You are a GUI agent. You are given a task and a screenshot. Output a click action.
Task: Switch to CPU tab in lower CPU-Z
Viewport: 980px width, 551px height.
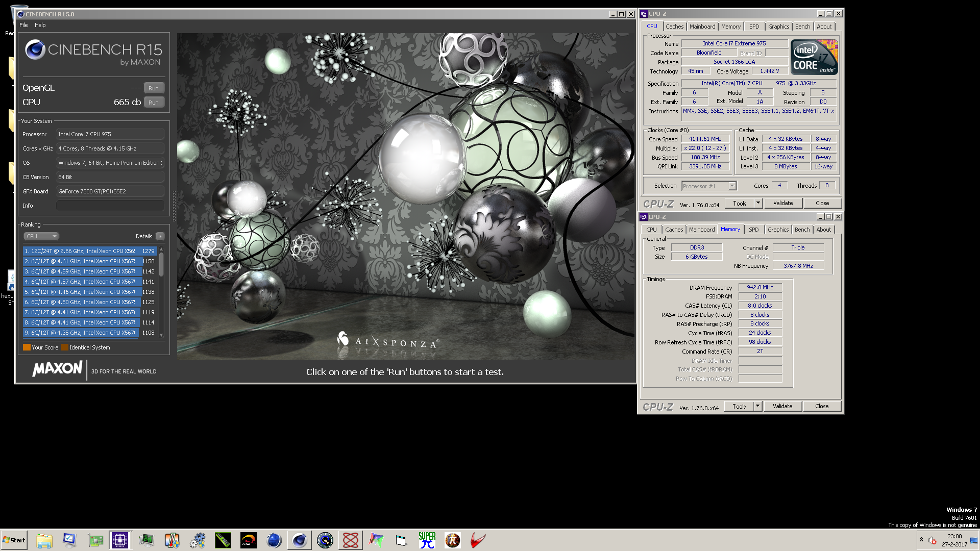651,230
